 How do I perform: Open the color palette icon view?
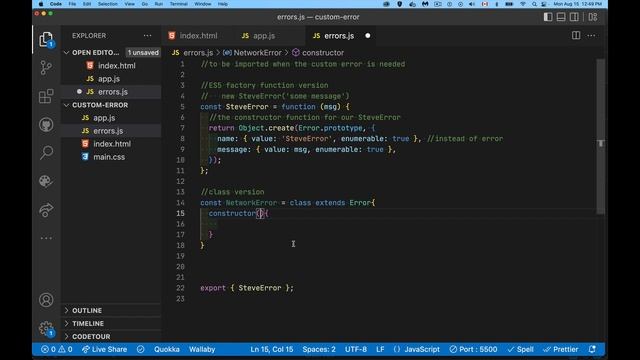(46, 181)
